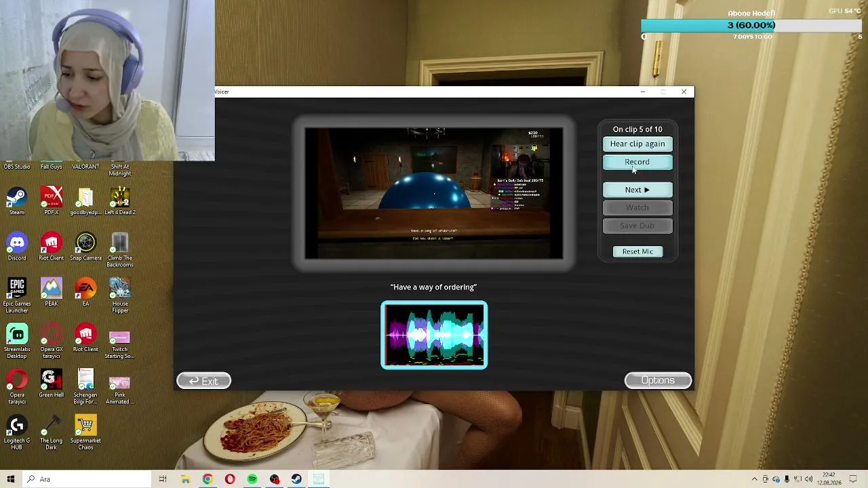Screen dimensions: 868x488
Task: Advance to the Next clip
Action: click(x=637, y=190)
